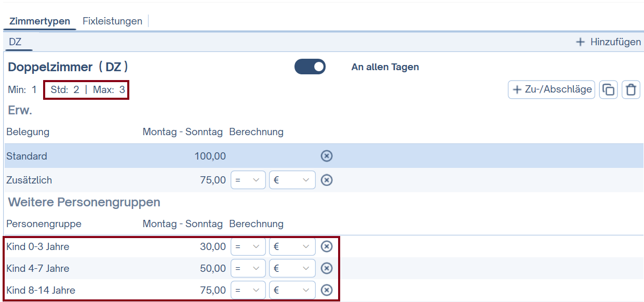Delete the Kind 4-7 Jahre row
This screenshot has width=644, height=302.
click(326, 268)
